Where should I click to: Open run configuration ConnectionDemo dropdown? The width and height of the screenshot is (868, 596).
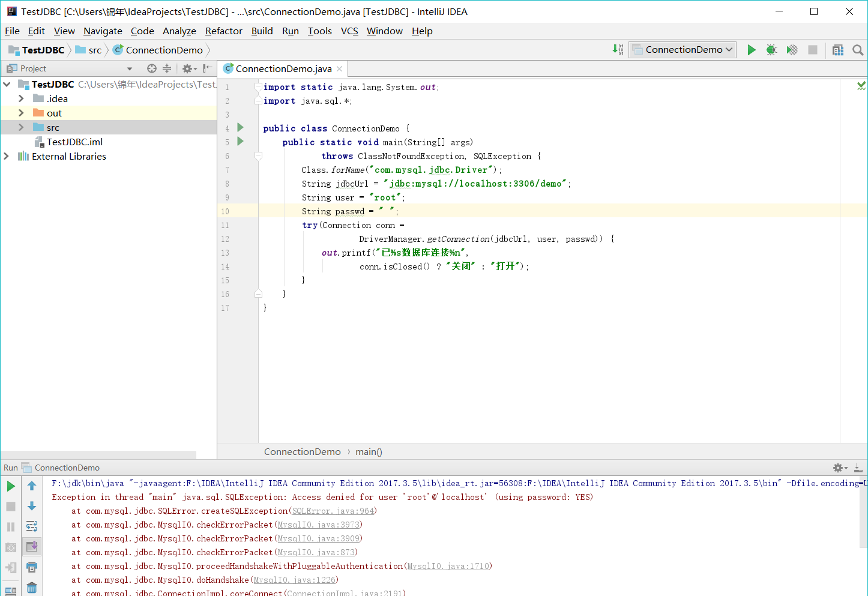tap(683, 50)
